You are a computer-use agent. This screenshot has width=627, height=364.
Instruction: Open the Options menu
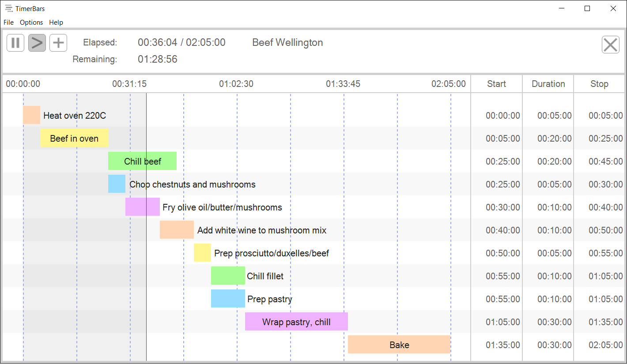point(31,23)
